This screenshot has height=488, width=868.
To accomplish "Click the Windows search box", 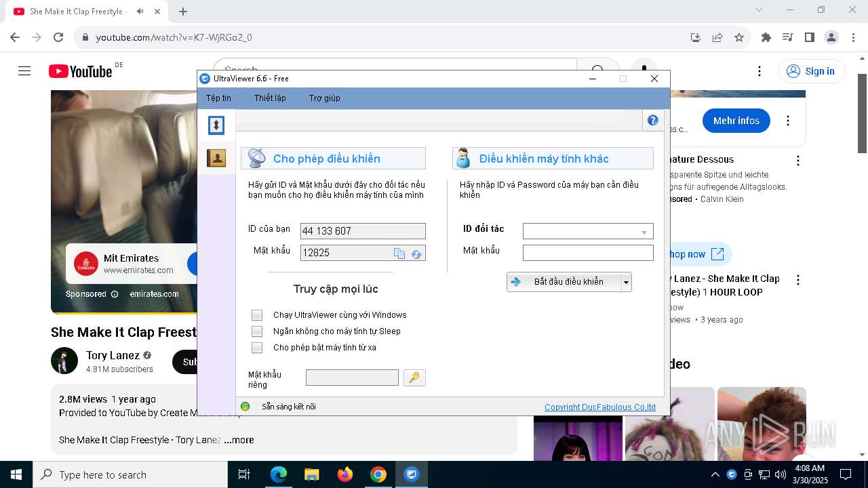I will pos(130,474).
